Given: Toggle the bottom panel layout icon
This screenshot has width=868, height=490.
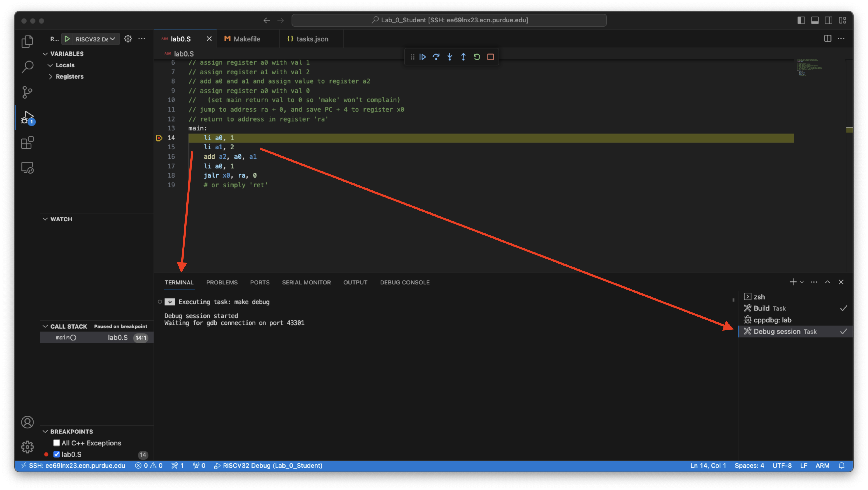Looking at the screenshot, I should coord(815,20).
